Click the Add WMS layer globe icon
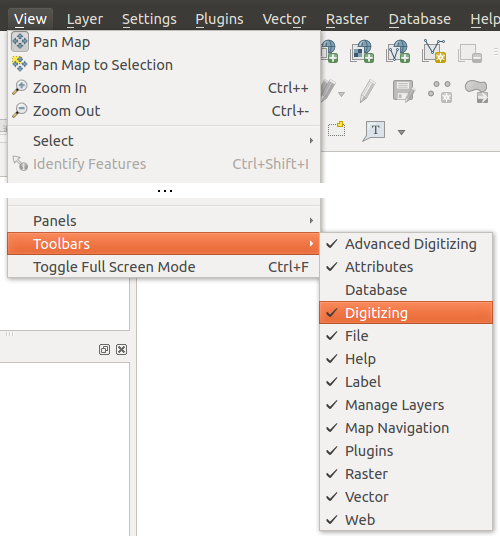The width and height of the screenshot is (500, 536). pyautogui.click(x=330, y=51)
